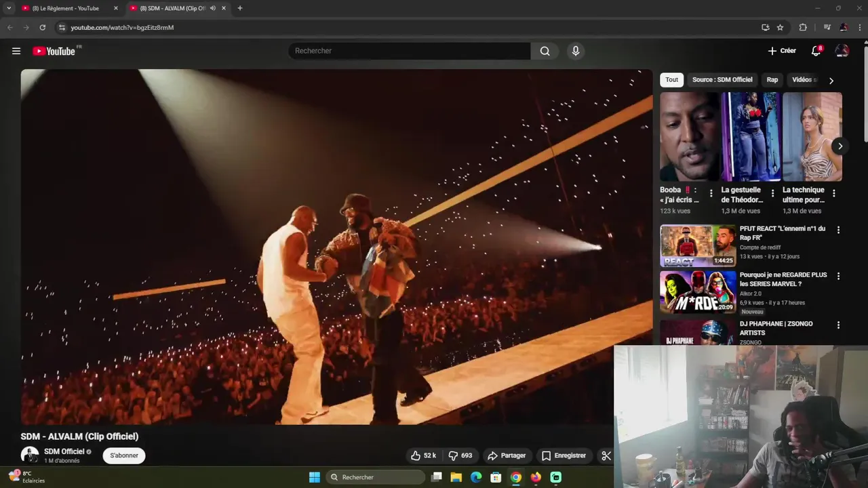Like the video with thumbs up
Screen dimensions: 868x488
click(x=424, y=455)
